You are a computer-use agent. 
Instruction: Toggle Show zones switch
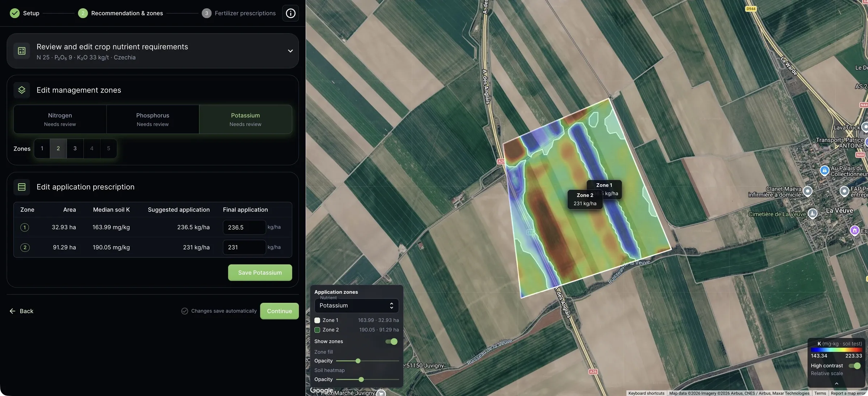click(x=391, y=341)
